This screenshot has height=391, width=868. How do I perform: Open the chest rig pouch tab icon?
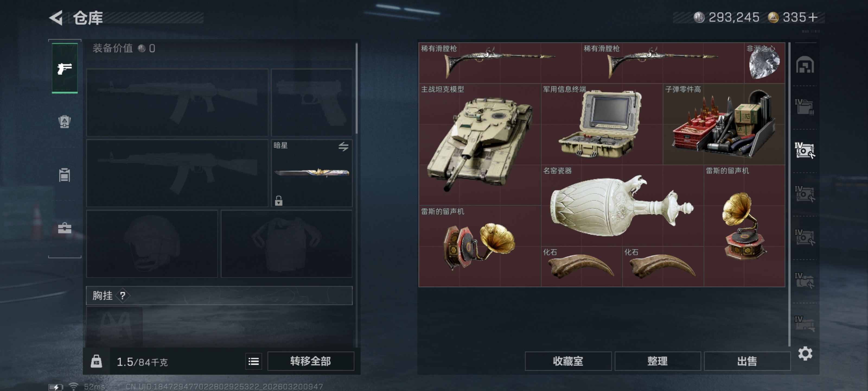click(x=64, y=175)
